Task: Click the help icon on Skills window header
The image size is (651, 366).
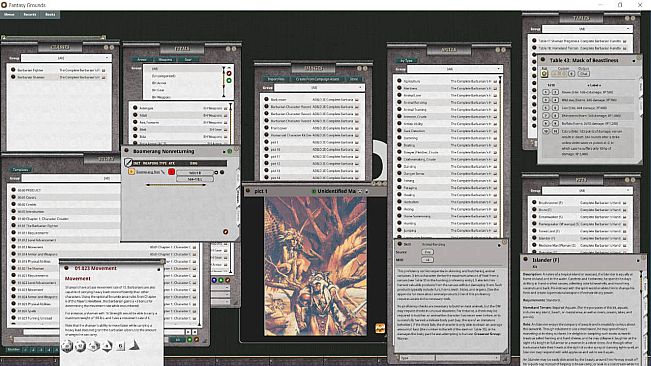Action: [497, 50]
